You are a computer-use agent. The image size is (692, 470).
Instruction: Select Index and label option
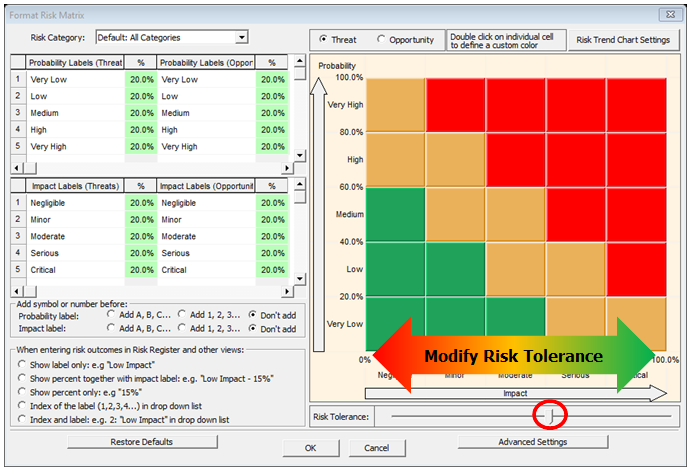(x=22, y=419)
